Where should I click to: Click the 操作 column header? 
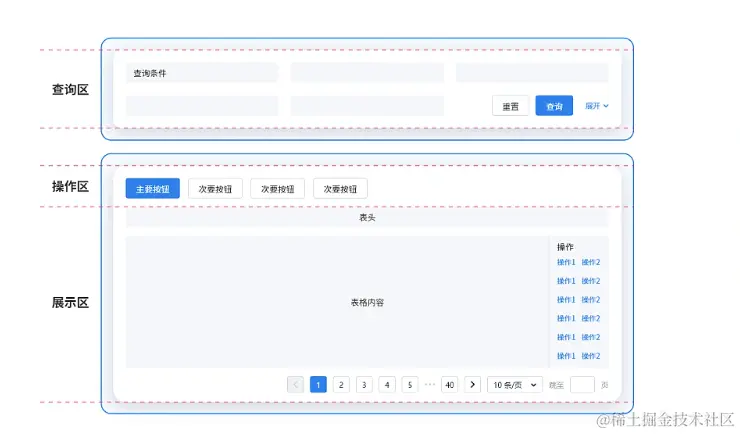(565, 247)
